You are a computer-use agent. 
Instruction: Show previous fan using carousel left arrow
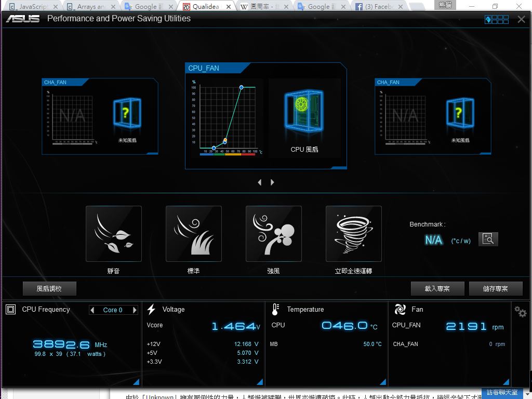coord(260,182)
